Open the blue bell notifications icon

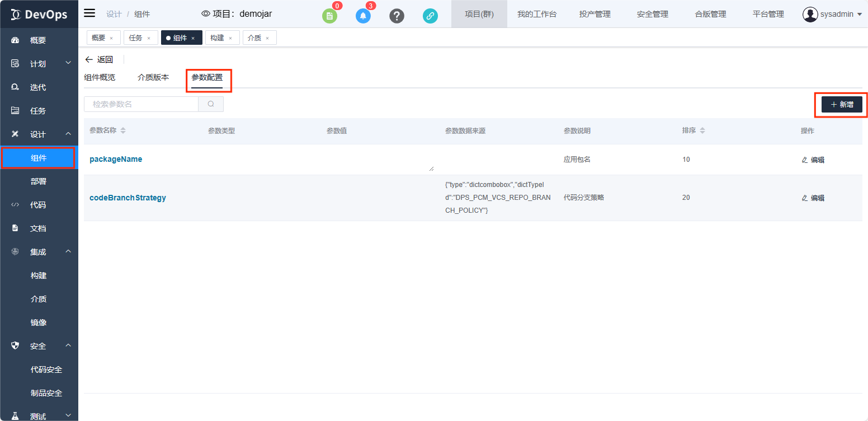pyautogui.click(x=363, y=16)
